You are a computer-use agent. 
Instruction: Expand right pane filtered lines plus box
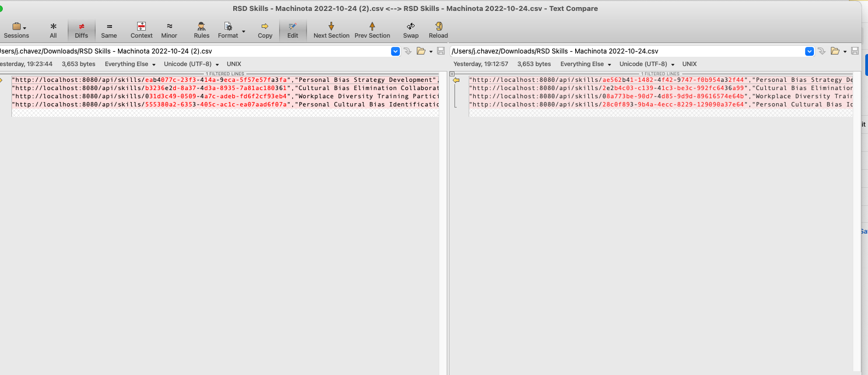[x=452, y=74]
